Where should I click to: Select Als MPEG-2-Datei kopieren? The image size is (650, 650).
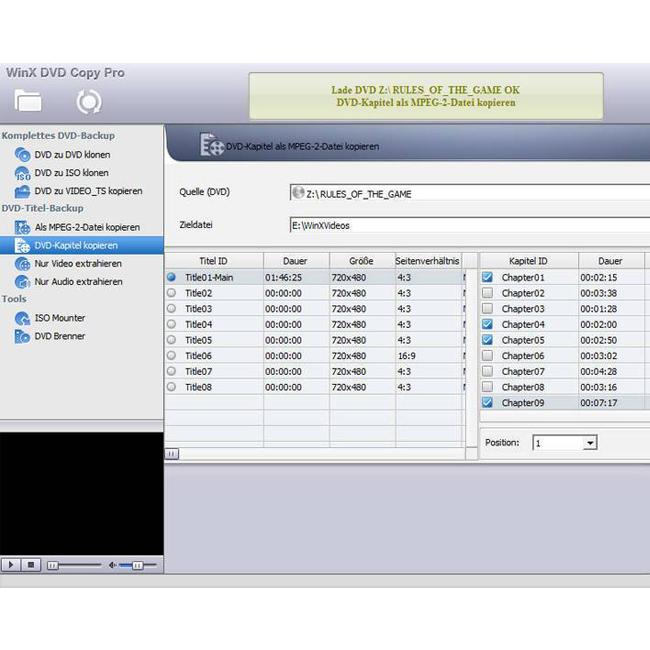(87, 227)
